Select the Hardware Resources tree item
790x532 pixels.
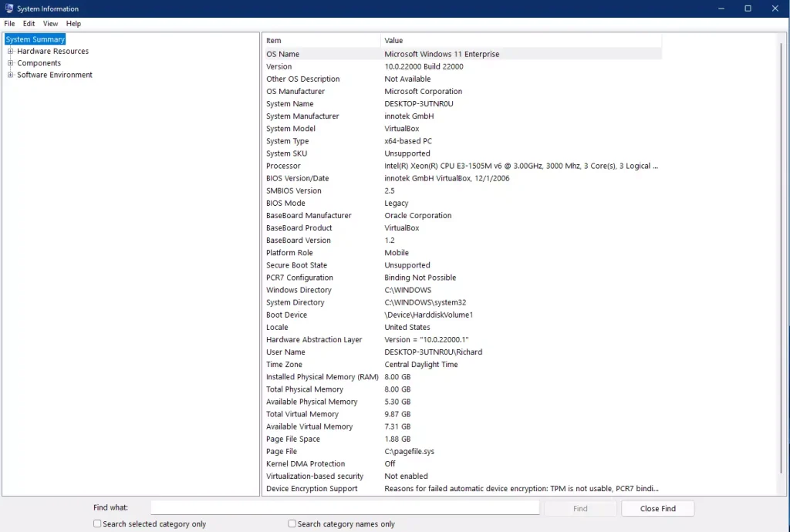pos(53,52)
